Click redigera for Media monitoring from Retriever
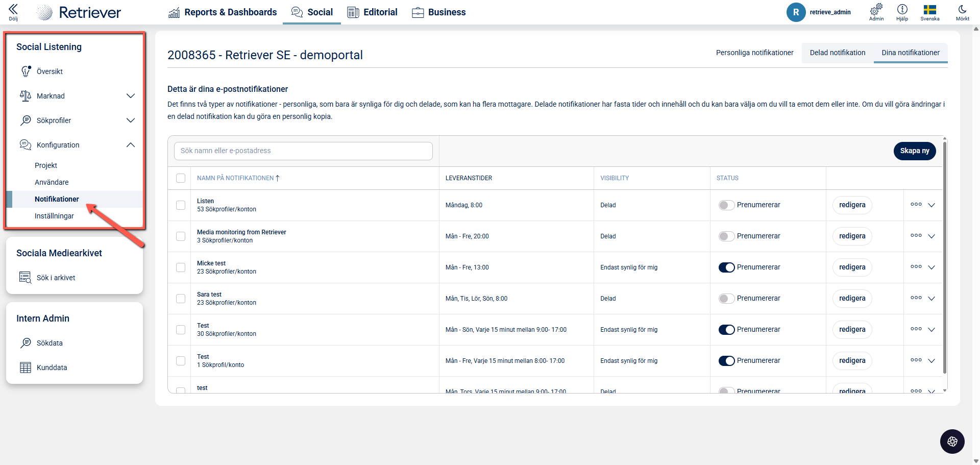Screen dimensions: 980x465 852,236
